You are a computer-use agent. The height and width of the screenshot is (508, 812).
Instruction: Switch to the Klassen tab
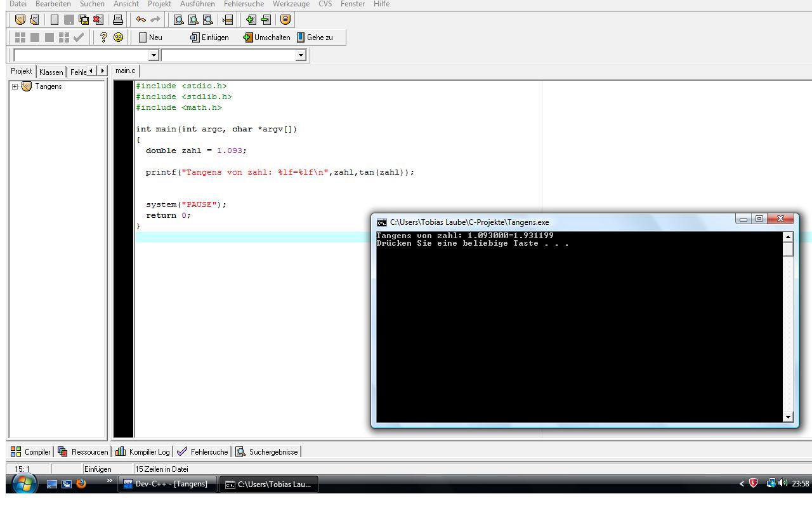tap(51, 72)
